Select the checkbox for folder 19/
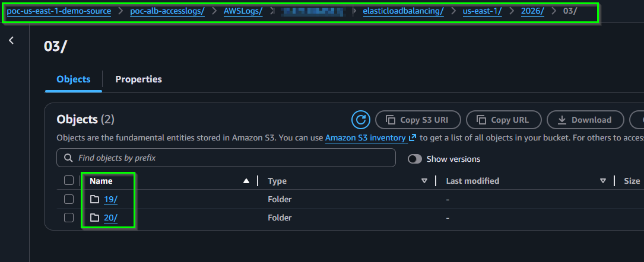Image resolution: width=644 pixels, height=262 pixels. tap(69, 199)
